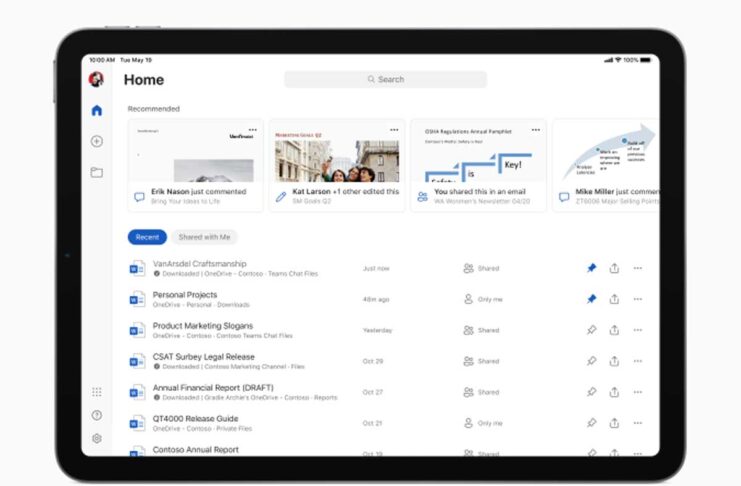Pin CSAT Surbey Legal Release

click(x=592, y=361)
